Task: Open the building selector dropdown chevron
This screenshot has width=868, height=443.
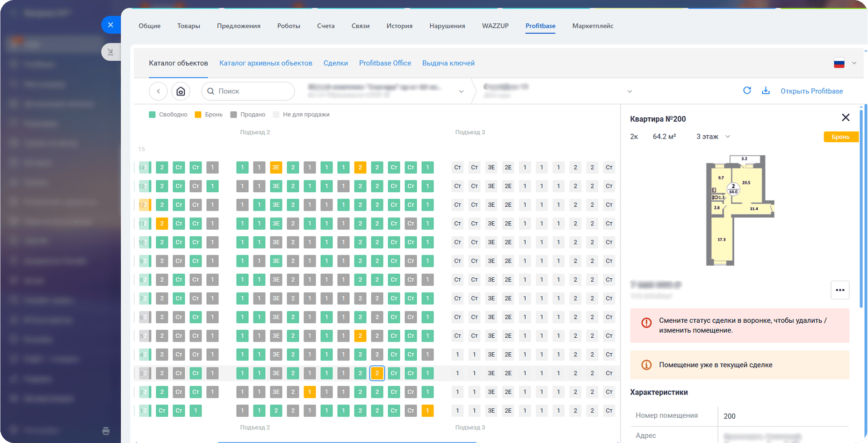Action: coord(629,91)
